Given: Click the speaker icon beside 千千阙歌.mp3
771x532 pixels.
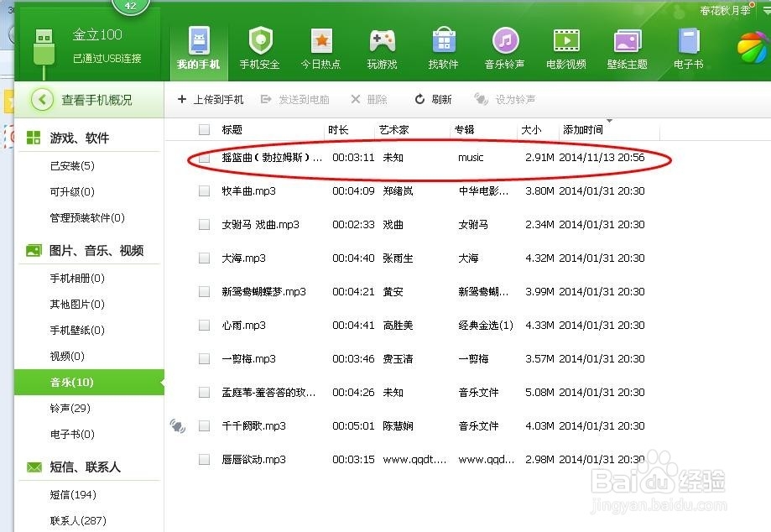Looking at the screenshot, I should pos(177,425).
